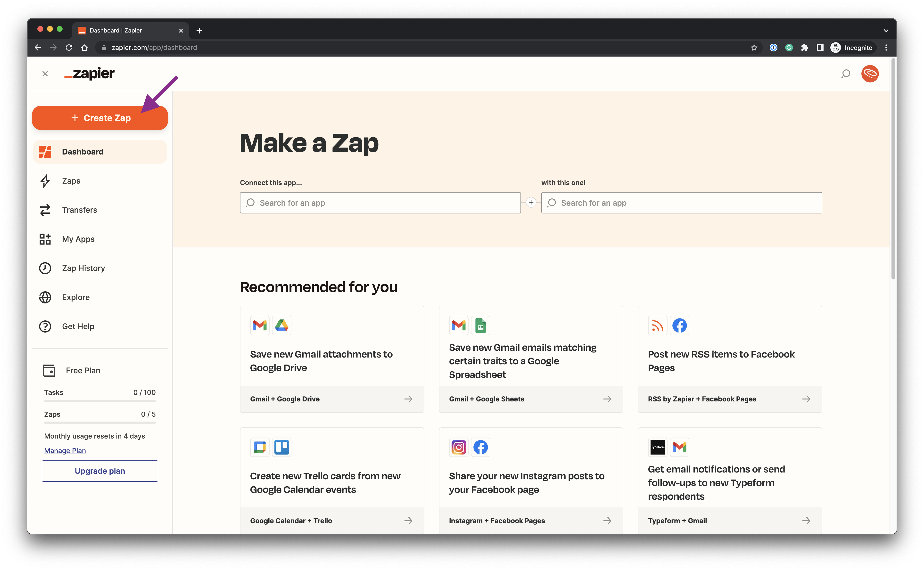Click the Typeform icon on the card
924x570 pixels.
(657, 447)
